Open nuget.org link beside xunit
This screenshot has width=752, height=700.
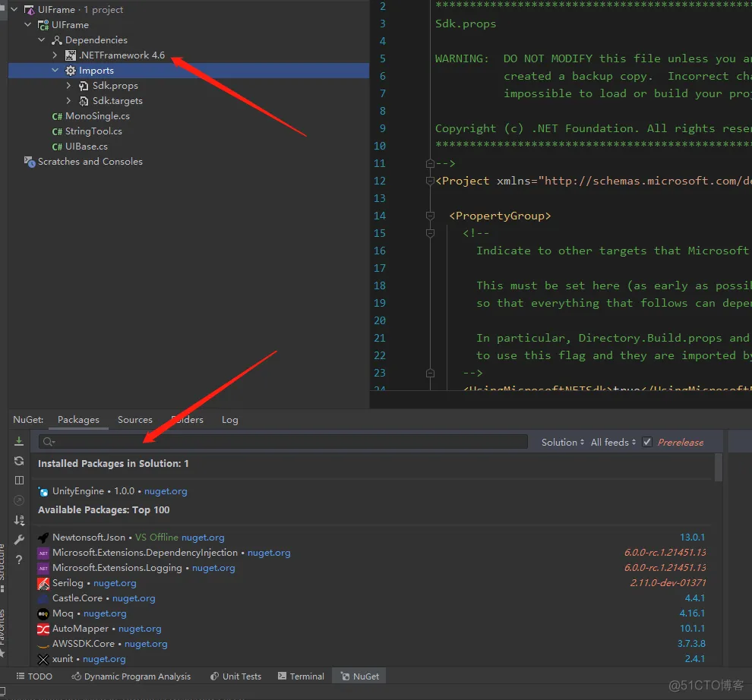coord(104,659)
